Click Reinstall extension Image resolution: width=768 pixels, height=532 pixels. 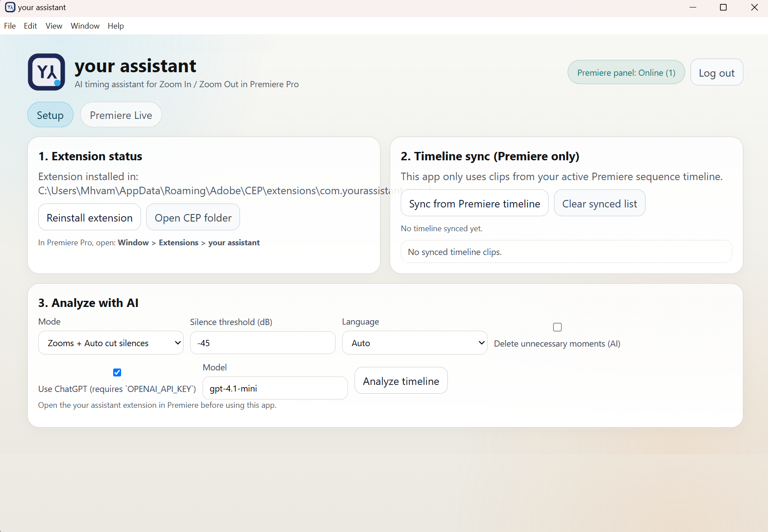point(89,217)
